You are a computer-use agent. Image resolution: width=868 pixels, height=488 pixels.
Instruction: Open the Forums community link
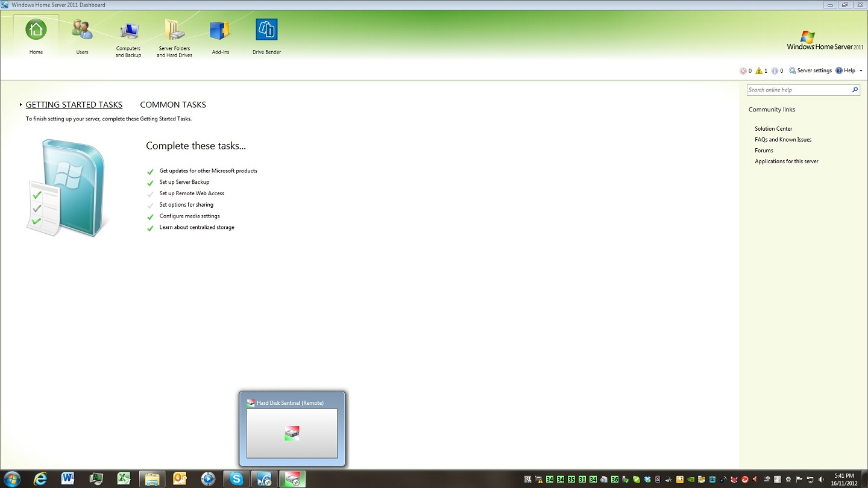[764, 151]
